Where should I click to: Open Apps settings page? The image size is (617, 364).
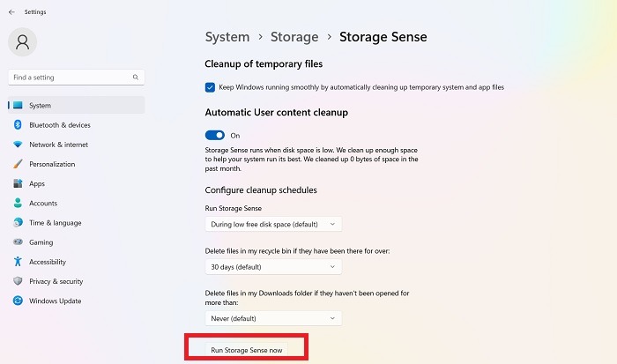click(x=77, y=183)
